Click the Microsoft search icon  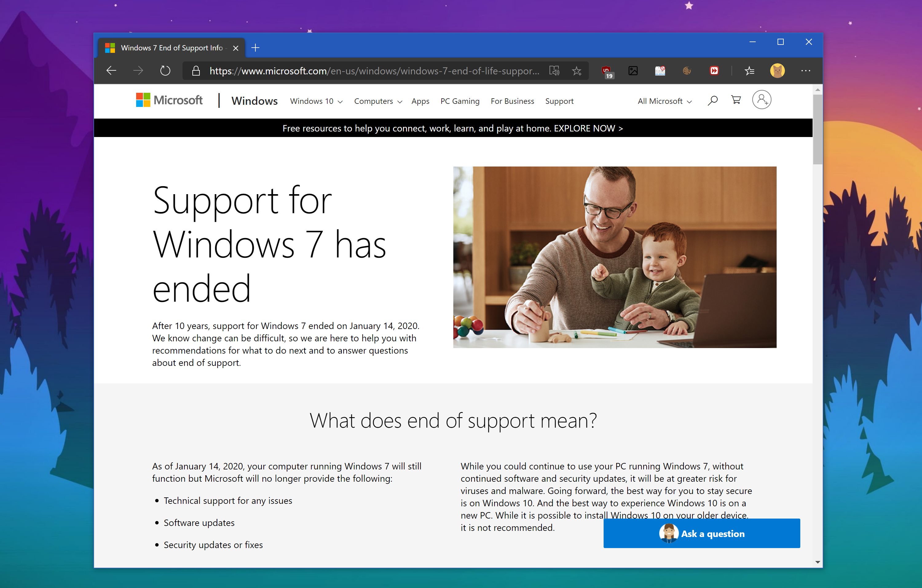pos(714,101)
